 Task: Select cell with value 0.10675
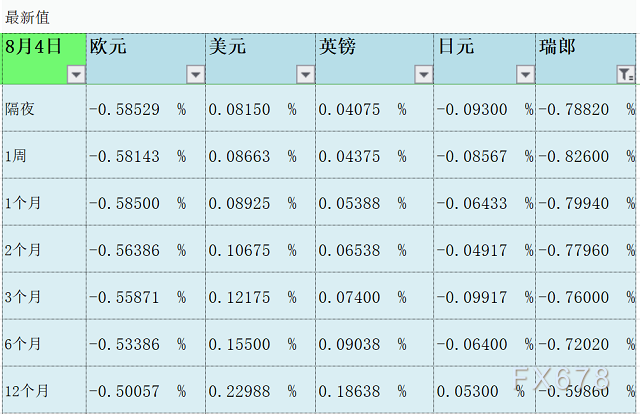(260, 249)
